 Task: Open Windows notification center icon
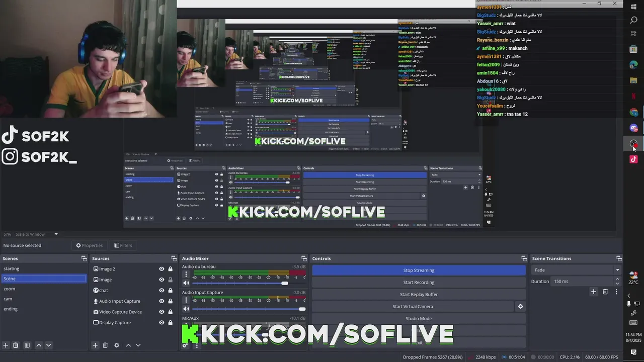tap(633, 352)
